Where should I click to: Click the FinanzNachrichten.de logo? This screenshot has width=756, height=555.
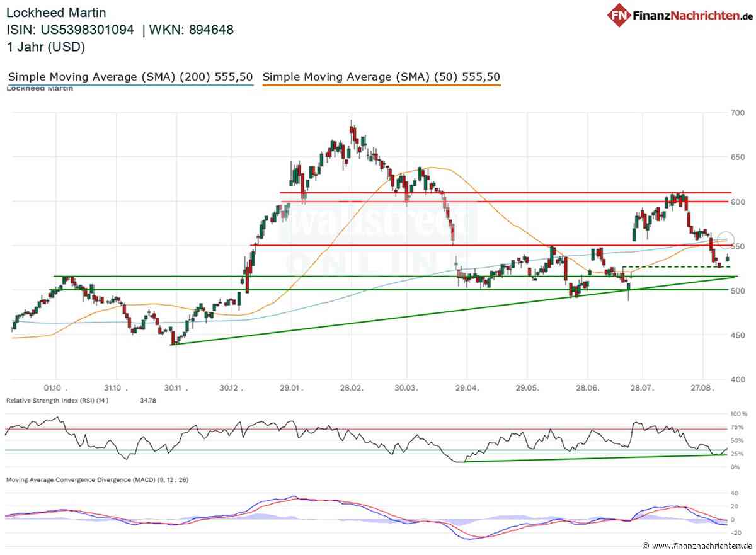(680, 15)
